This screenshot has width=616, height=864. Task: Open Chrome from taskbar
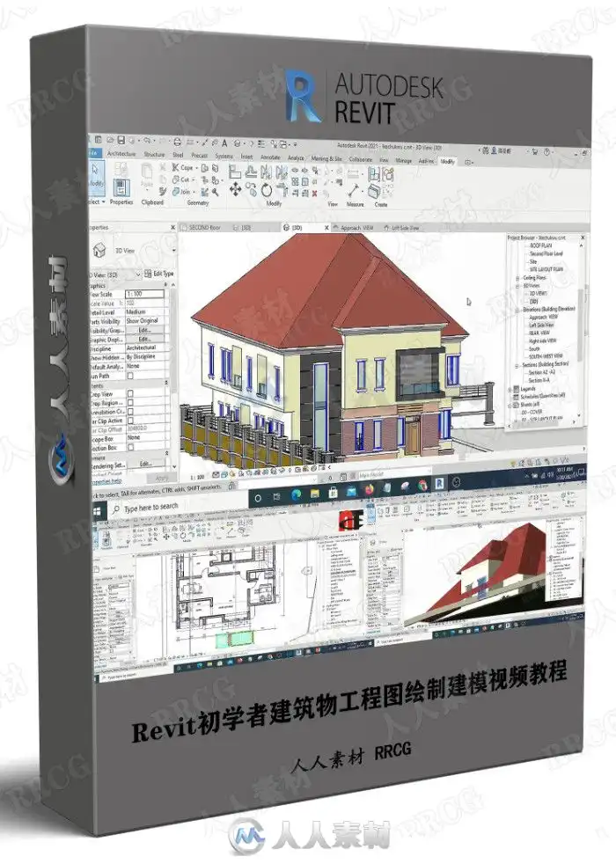[x=422, y=486]
